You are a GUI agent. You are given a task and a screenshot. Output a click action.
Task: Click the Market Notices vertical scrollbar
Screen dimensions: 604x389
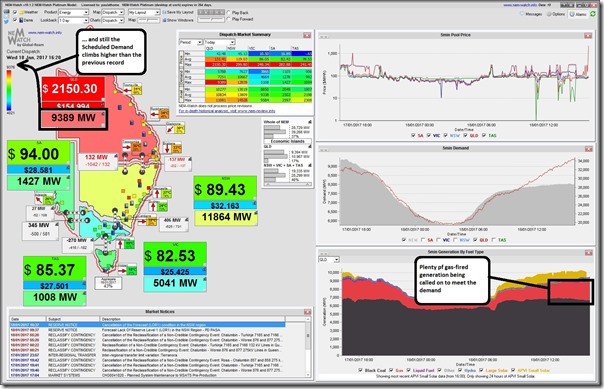pos(307,347)
